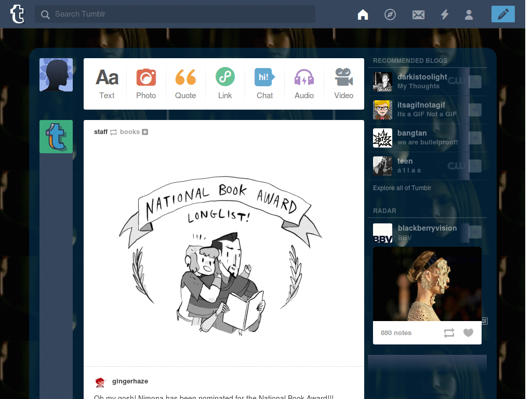Screen dimensions: 532x399
Task: Open the staff blog name link
Action: (101, 131)
